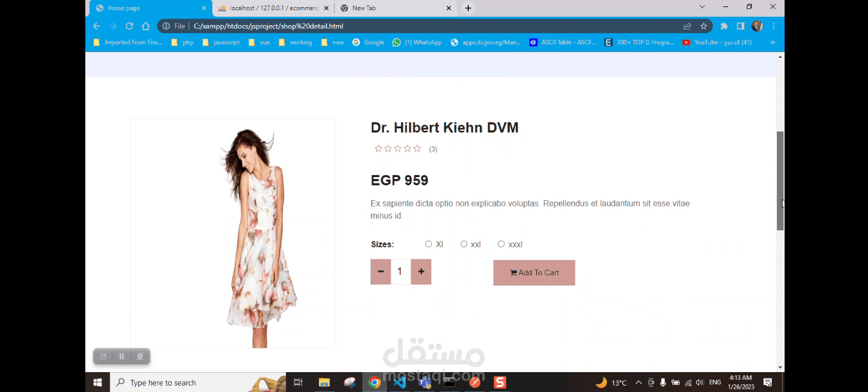The width and height of the screenshot is (868, 392).
Task: Click the taskbar search box
Action: [198, 382]
